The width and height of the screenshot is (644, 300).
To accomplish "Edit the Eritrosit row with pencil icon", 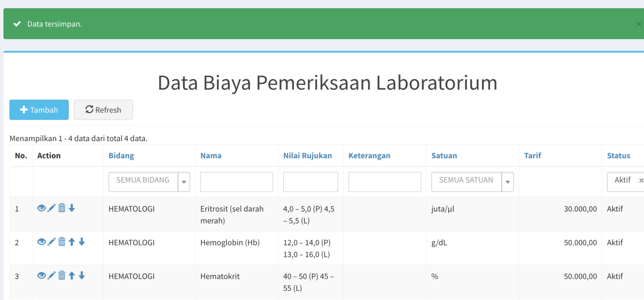I will (x=51, y=208).
